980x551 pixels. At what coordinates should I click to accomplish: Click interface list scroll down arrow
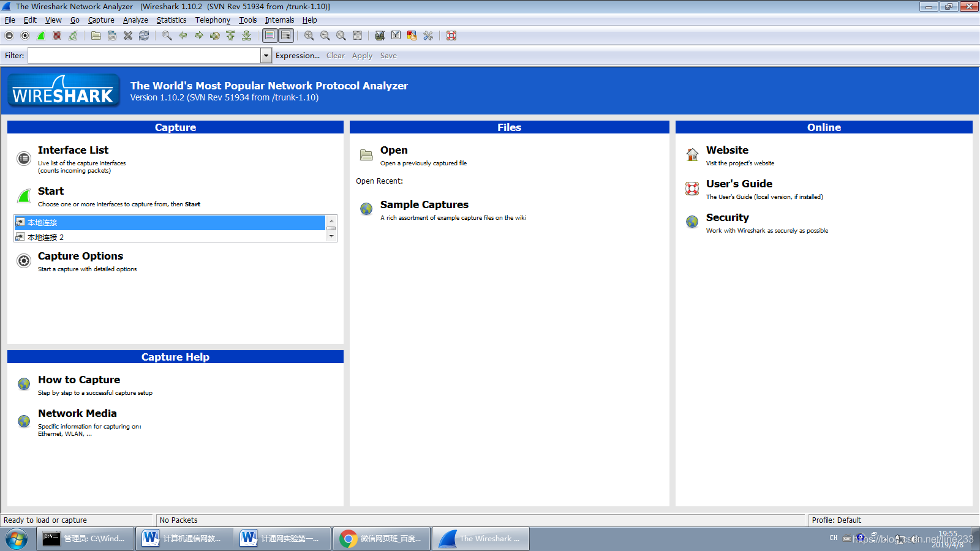click(x=331, y=236)
